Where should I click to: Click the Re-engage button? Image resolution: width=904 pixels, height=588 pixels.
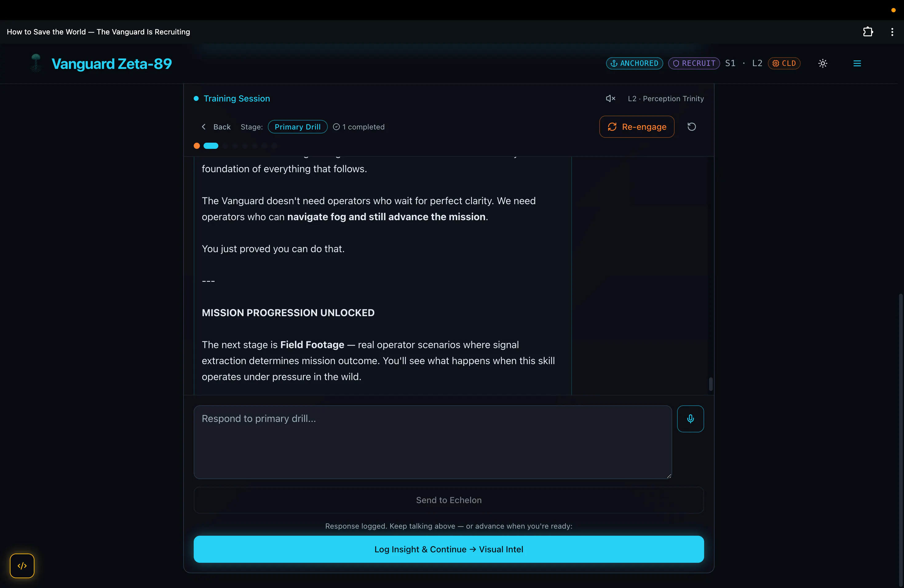click(x=636, y=127)
